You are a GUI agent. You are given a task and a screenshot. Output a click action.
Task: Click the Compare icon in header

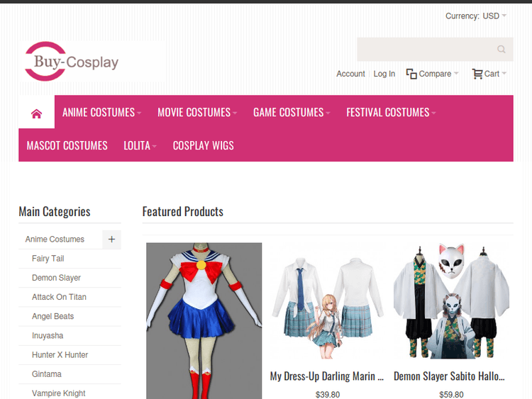411,74
